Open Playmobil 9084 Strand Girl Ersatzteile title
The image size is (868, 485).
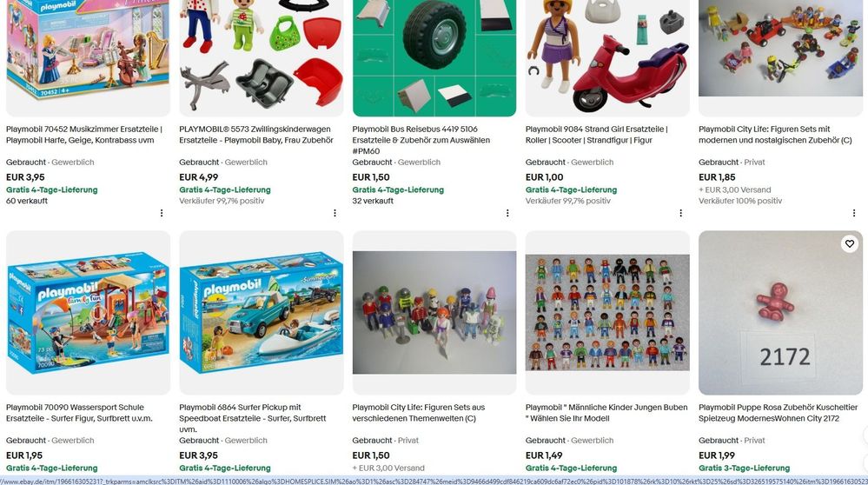tap(597, 135)
